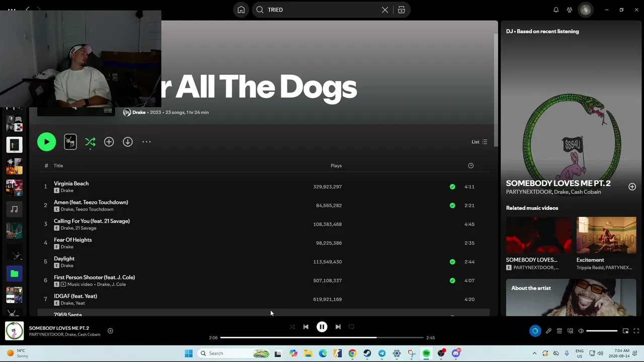Image resolution: width=644 pixels, height=362 pixels.
Task: Go to Spotify Home
Action: [241, 10]
